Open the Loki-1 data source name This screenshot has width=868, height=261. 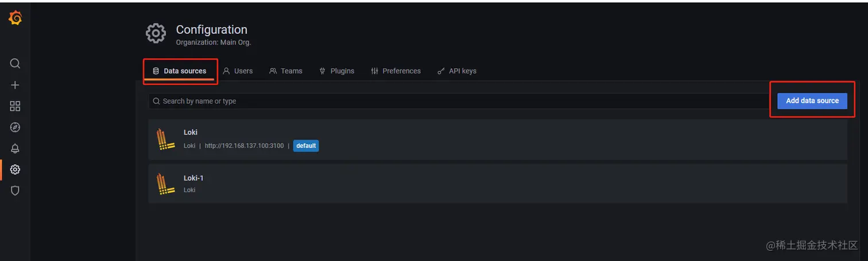click(193, 178)
